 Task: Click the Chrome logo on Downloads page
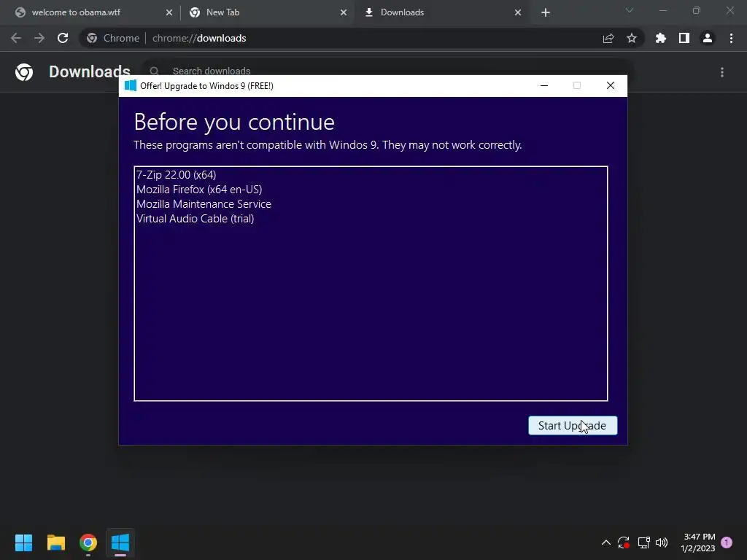[x=24, y=72]
